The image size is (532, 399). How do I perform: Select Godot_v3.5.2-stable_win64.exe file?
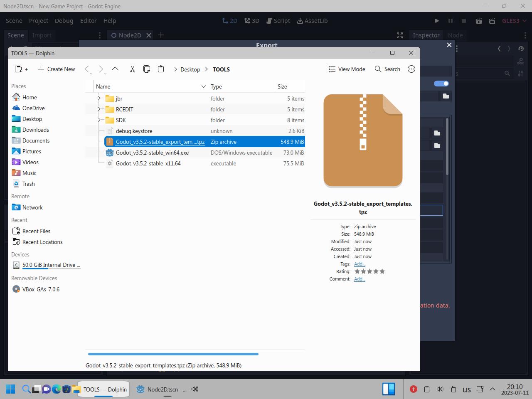click(152, 153)
